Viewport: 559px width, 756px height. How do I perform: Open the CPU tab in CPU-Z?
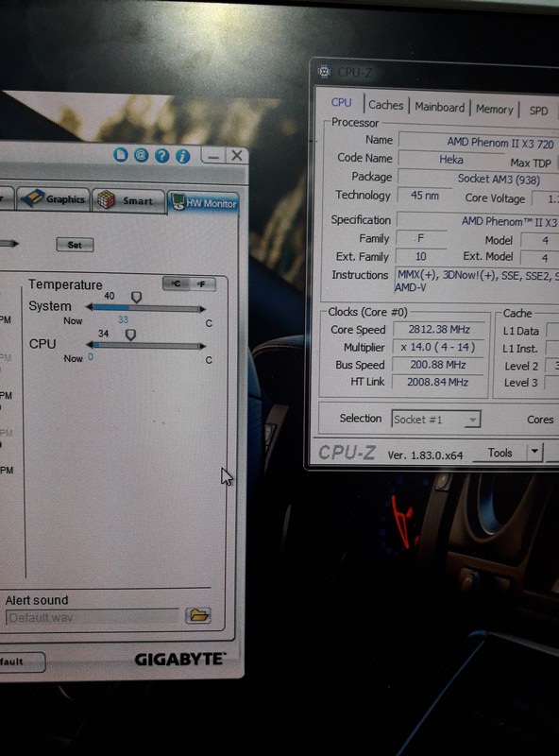pyautogui.click(x=341, y=103)
